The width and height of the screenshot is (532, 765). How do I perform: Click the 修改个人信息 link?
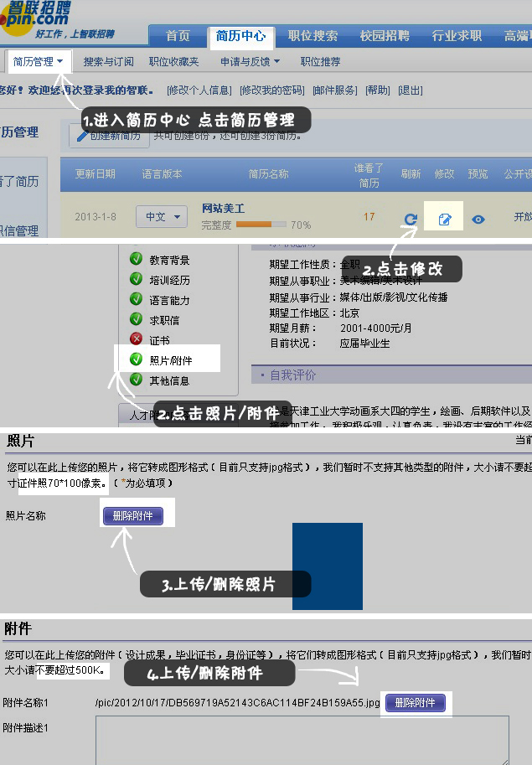[199, 90]
